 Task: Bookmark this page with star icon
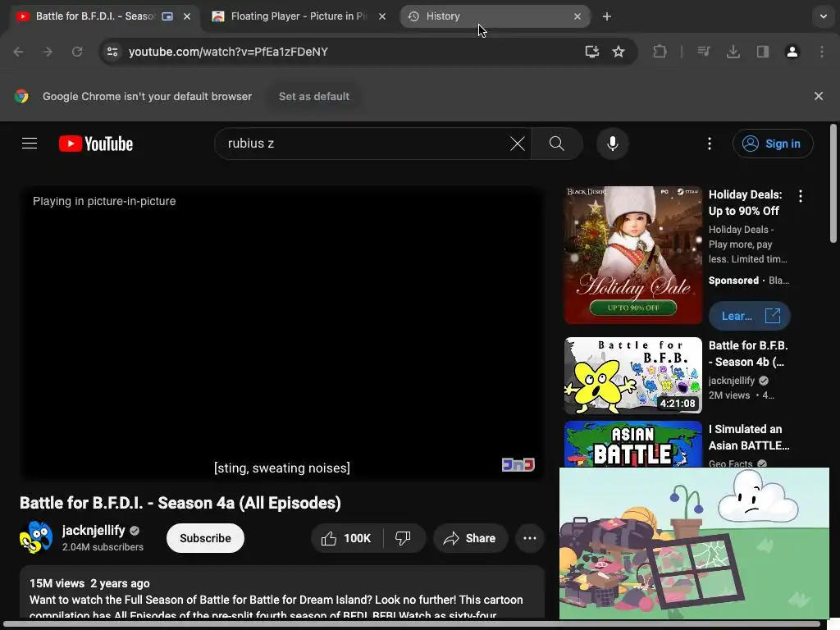tap(619, 52)
